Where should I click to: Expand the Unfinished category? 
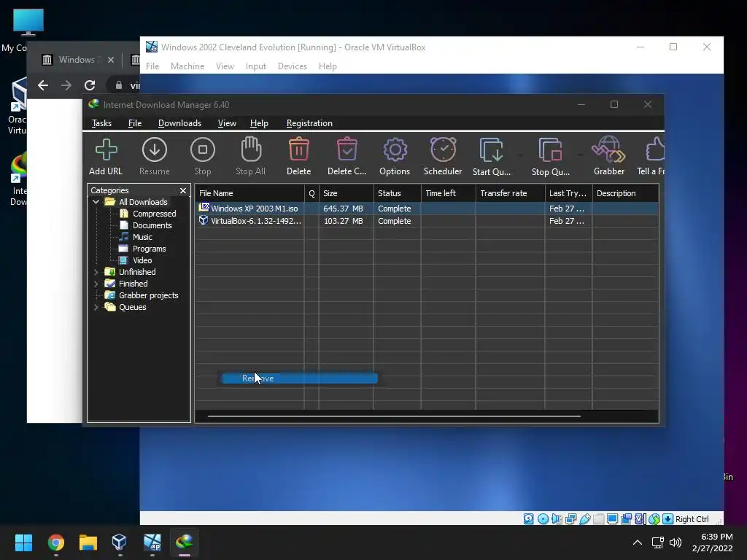tap(96, 272)
